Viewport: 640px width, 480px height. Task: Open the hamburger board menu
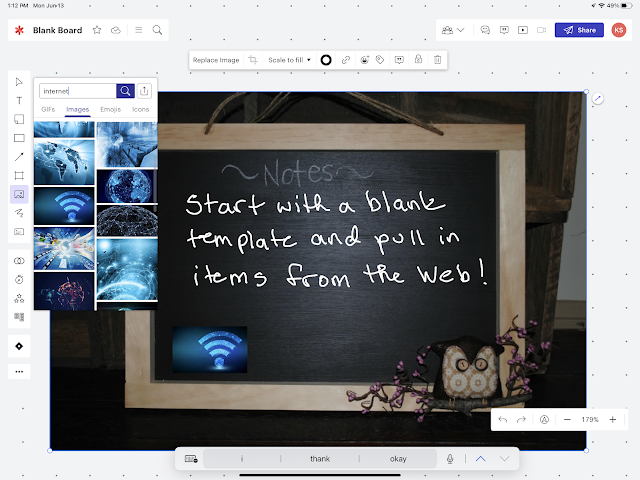point(139,30)
